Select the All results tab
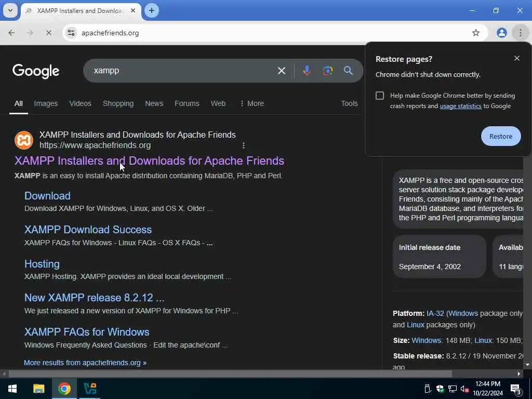 [18, 103]
